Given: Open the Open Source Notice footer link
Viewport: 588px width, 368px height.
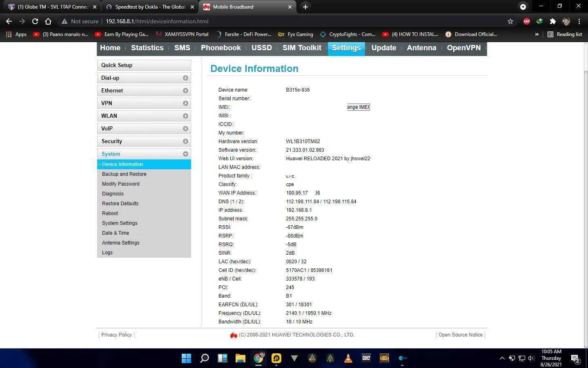Looking at the screenshot, I should tap(461, 335).
